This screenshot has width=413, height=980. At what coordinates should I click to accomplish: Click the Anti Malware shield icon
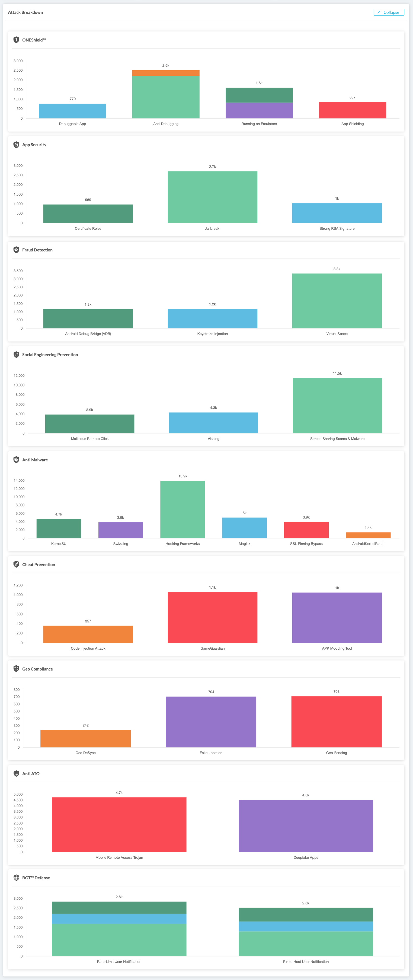(x=16, y=459)
